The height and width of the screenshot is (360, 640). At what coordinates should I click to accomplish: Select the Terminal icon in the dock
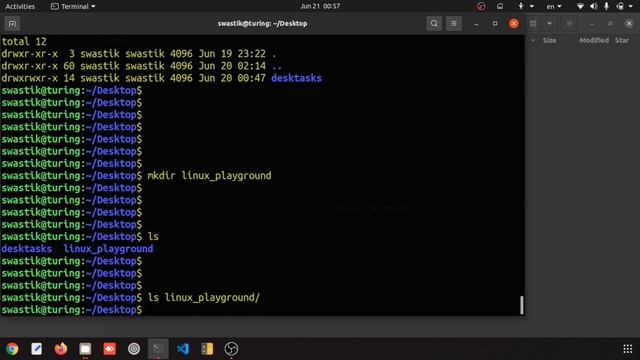[158, 349]
